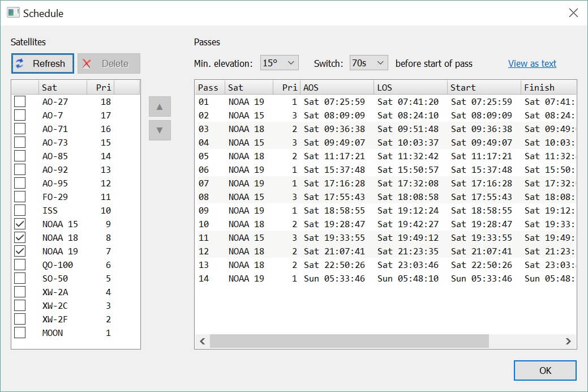Enable the ISS satellite checkbox
The width and height of the screenshot is (588, 392).
(x=20, y=210)
